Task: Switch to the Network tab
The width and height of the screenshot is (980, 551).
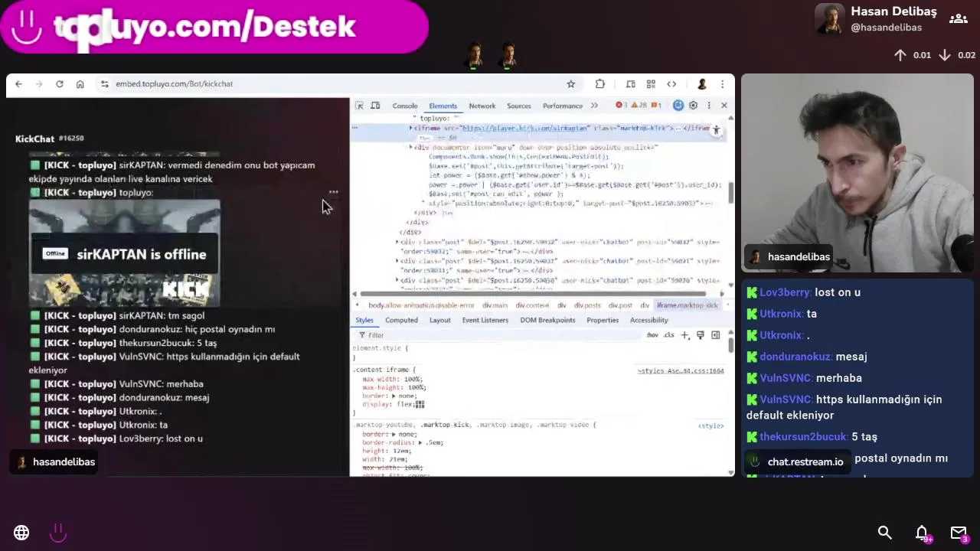Action: click(482, 106)
